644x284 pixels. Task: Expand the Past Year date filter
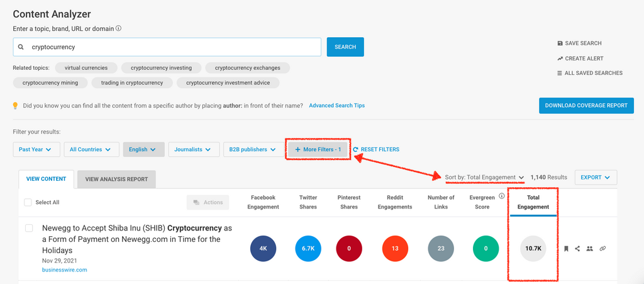click(36, 149)
